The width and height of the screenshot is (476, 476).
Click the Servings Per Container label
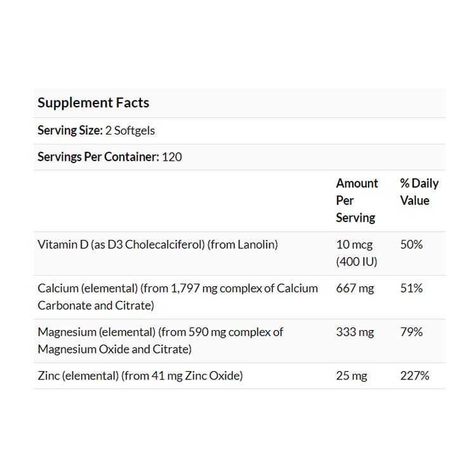[x=98, y=157]
